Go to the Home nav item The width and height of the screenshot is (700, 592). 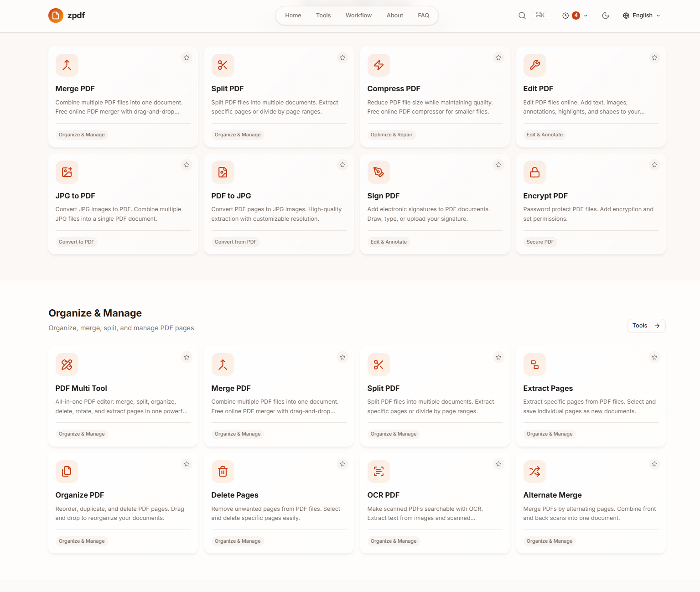pyautogui.click(x=293, y=16)
